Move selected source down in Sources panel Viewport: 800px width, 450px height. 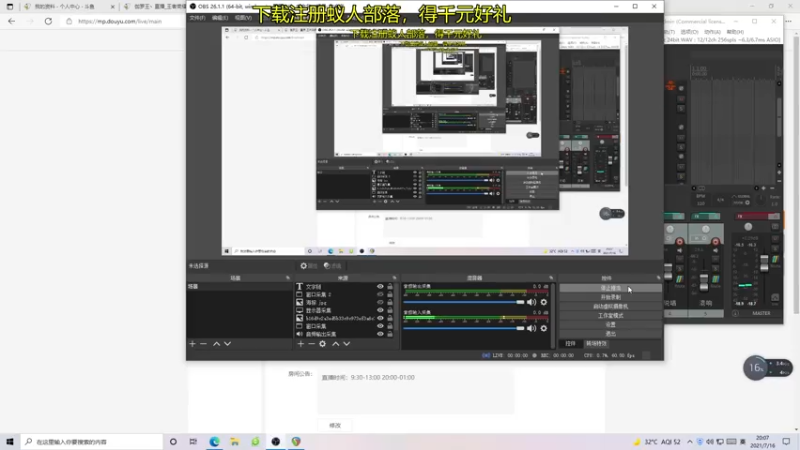tap(346, 344)
